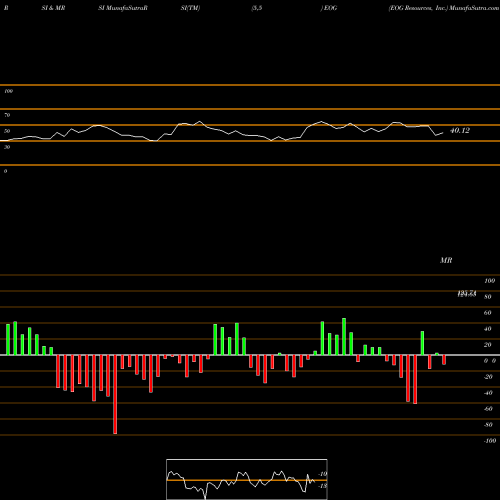Image resolution: width=500 pixels, height=500 pixels.
Task: Click the '(5,5' parameter text in header
Action: click(x=257, y=8)
